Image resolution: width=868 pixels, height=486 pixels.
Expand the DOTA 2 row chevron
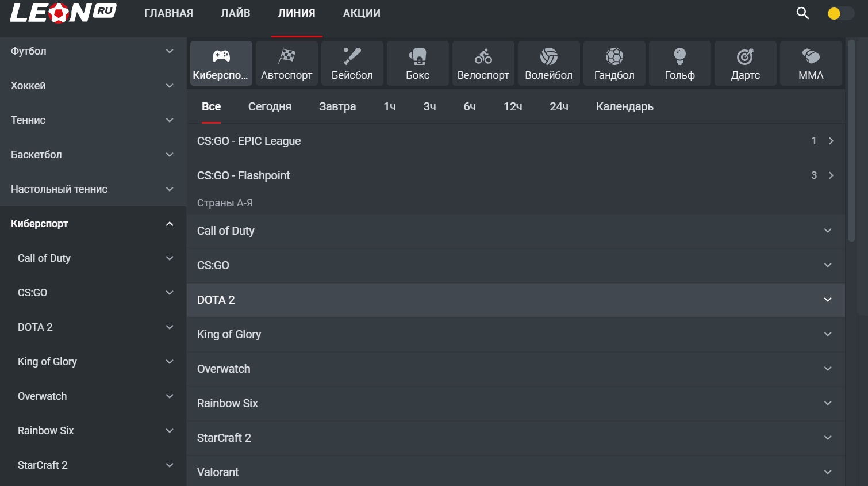click(x=828, y=300)
